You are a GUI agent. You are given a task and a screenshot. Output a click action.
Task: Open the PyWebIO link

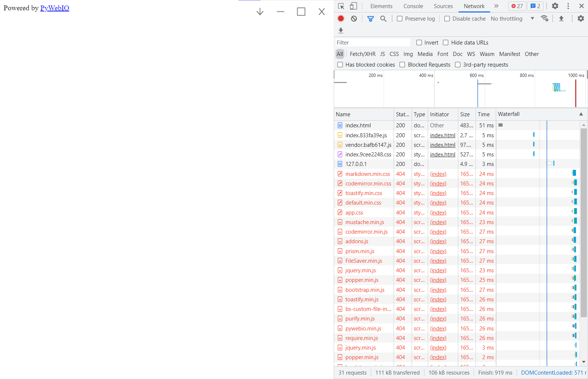pyautogui.click(x=54, y=8)
